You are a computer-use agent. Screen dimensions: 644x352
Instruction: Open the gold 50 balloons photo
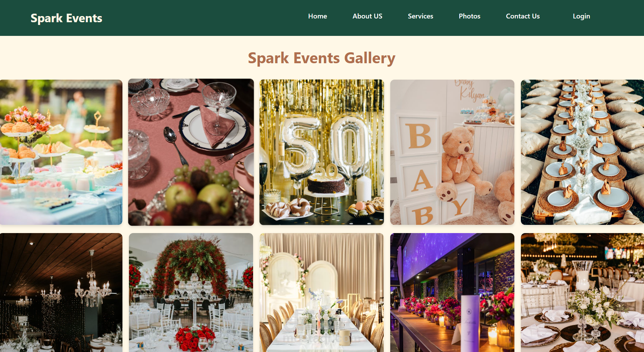point(321,152)
